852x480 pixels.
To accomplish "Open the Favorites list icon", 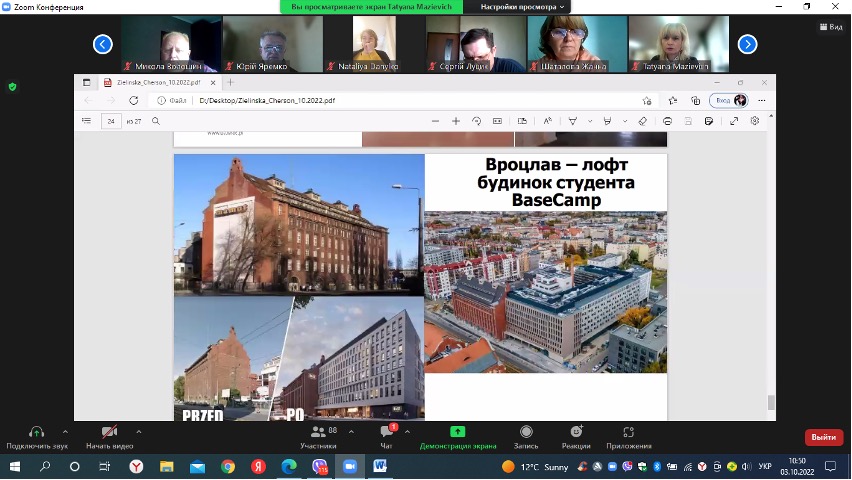I will [x=673, y=101].
